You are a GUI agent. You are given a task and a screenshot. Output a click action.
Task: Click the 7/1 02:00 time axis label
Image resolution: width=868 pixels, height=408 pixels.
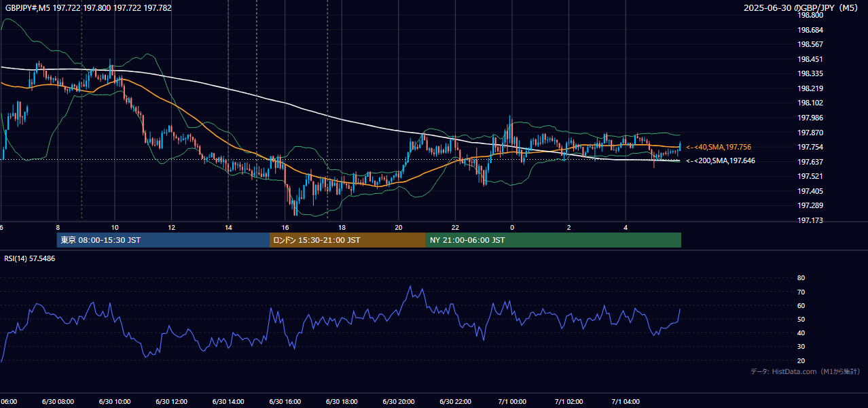pyautogui.click(x=569, y=401)
